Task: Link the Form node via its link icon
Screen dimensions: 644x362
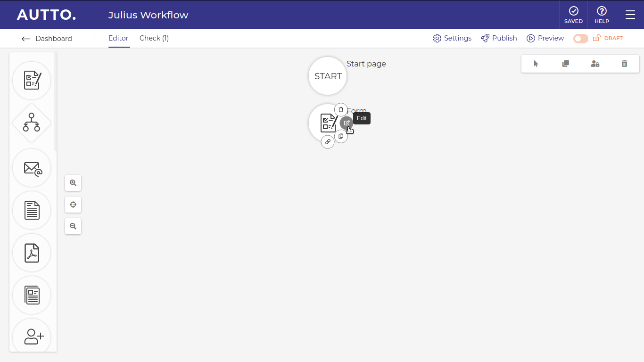Action: click(x=328, y=141)
